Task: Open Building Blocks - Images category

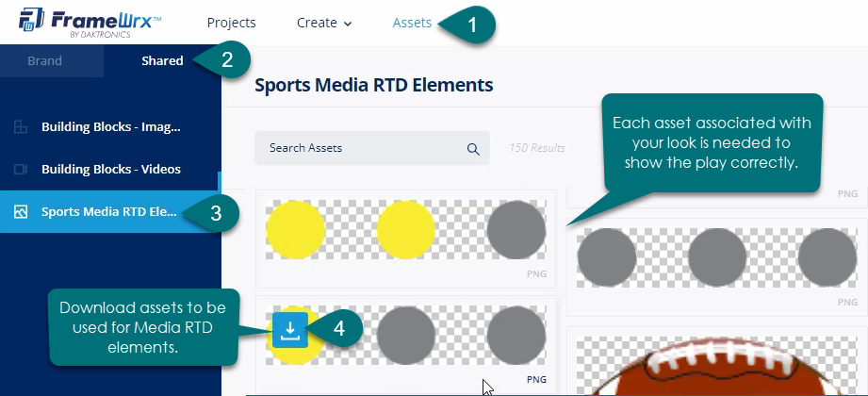Action: (x=110, y=127)
